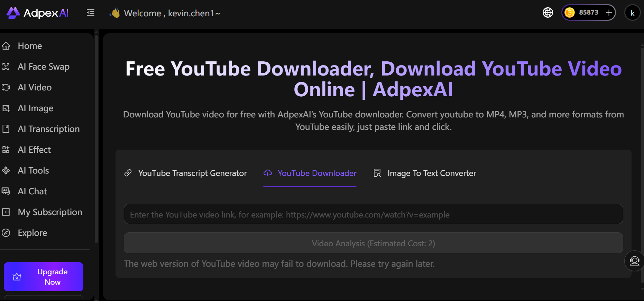Click the My Subscription icon
This screenshot has height=301, width=644.
[6, 212]
